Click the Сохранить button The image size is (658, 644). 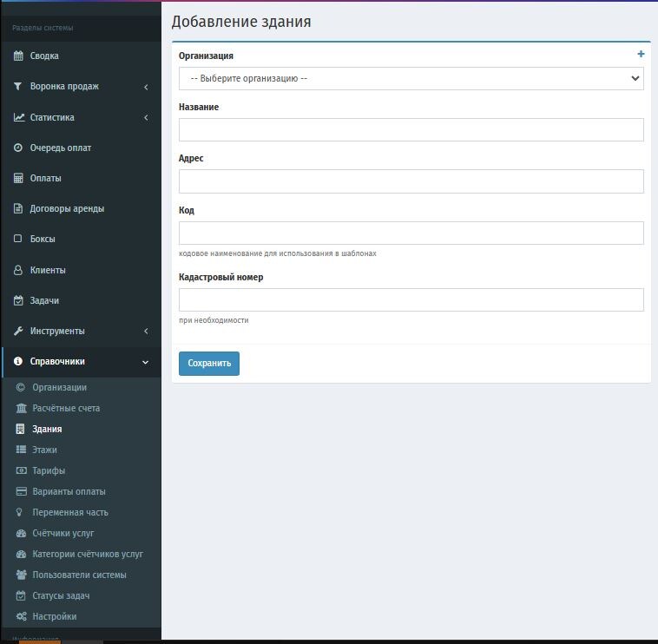coord(209,364)
